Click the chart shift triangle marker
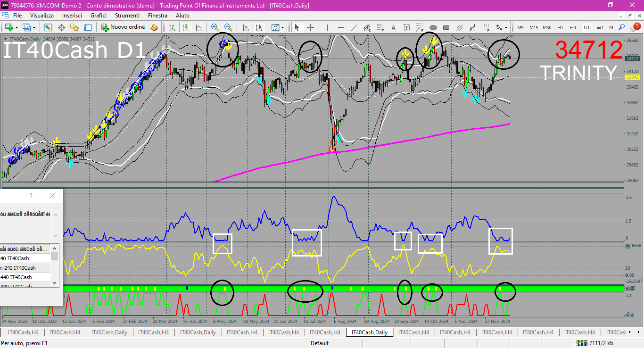This screenshot has width=644, height=348. 511,36
